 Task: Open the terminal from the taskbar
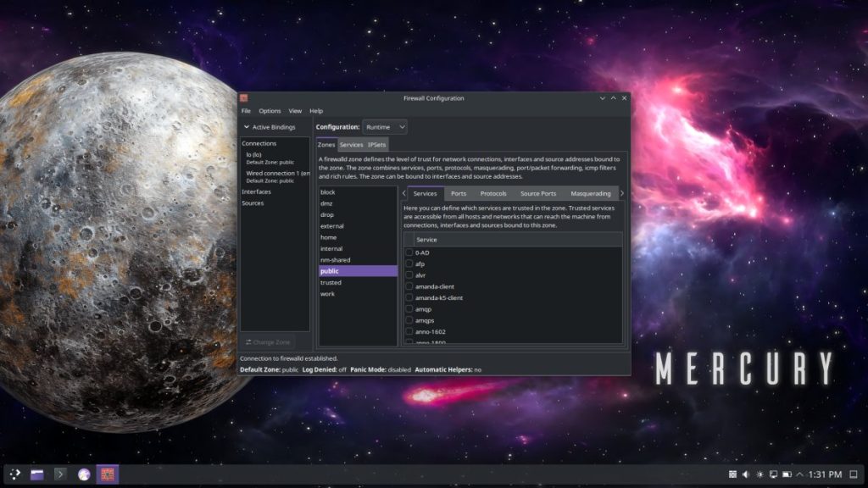point(60,474)
